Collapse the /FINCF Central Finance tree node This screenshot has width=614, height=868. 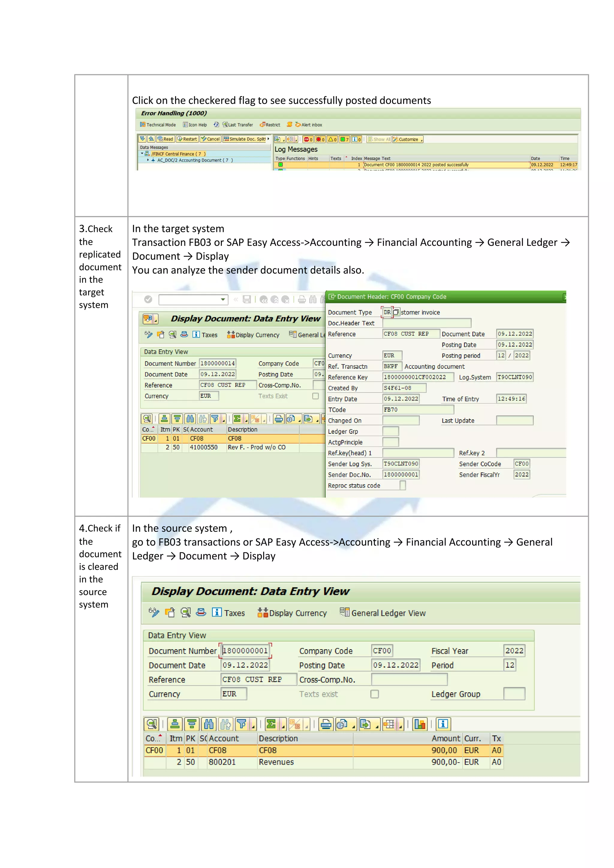pos(142,153)
